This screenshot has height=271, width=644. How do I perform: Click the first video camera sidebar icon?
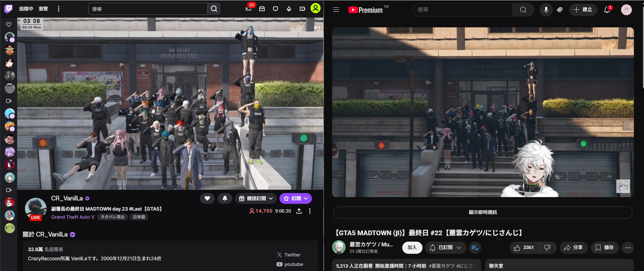[x=9, y=101]
